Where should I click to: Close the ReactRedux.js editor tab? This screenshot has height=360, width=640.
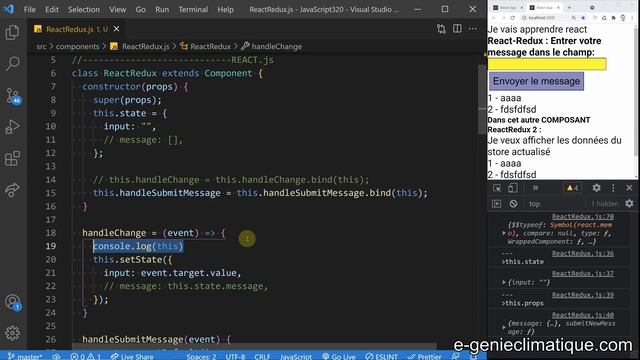pos(116,29)
